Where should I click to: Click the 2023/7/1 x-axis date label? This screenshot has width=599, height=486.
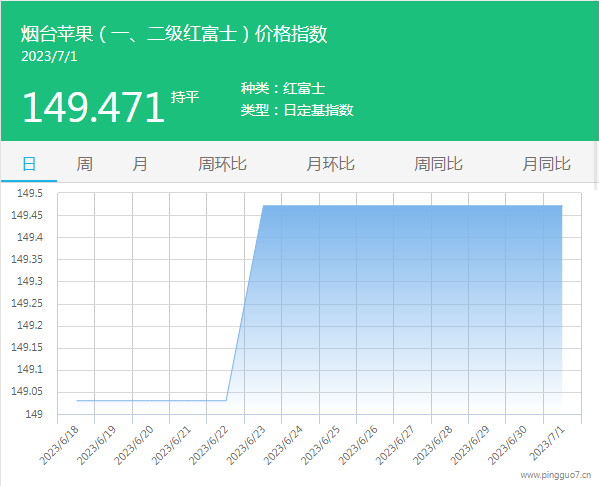pyautogui.click(x=547, y=443)
